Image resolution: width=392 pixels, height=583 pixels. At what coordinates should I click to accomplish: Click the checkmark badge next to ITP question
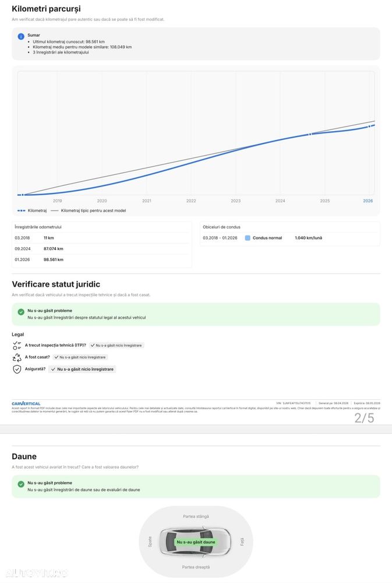[116, 345]
